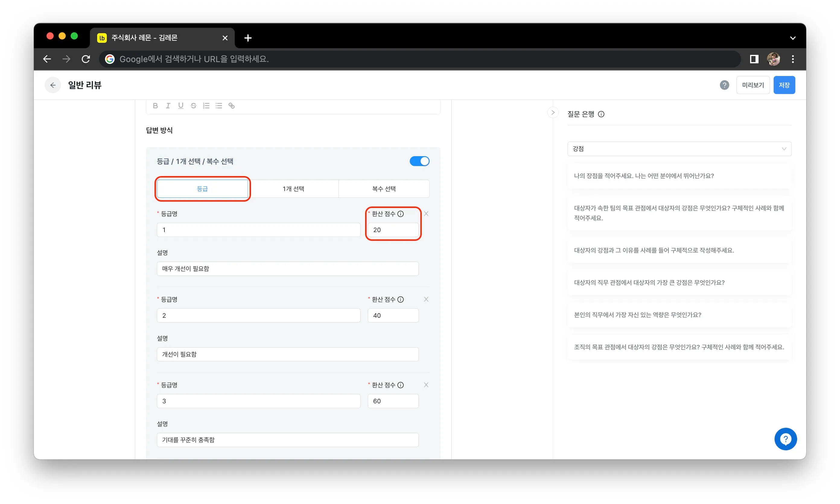Click the 환산 점수 info icon for grade 1
Viewport: 840px width, 504px height.
coord(400,214)
